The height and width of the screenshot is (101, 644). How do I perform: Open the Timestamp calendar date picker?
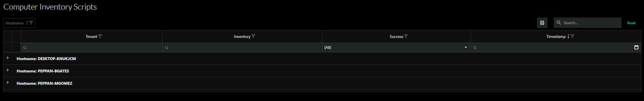[636, 47]
